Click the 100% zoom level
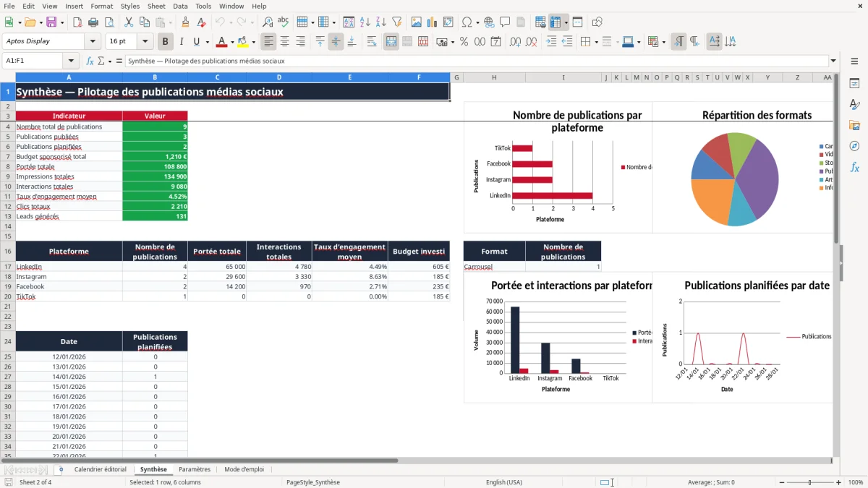 click(856, 482)
